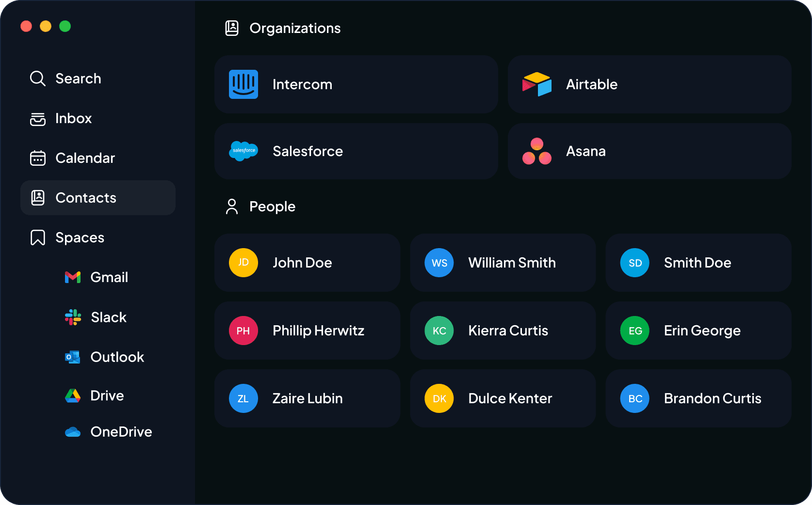
Task: Open the Salesforce organization card
Action: tap(356, 151)
